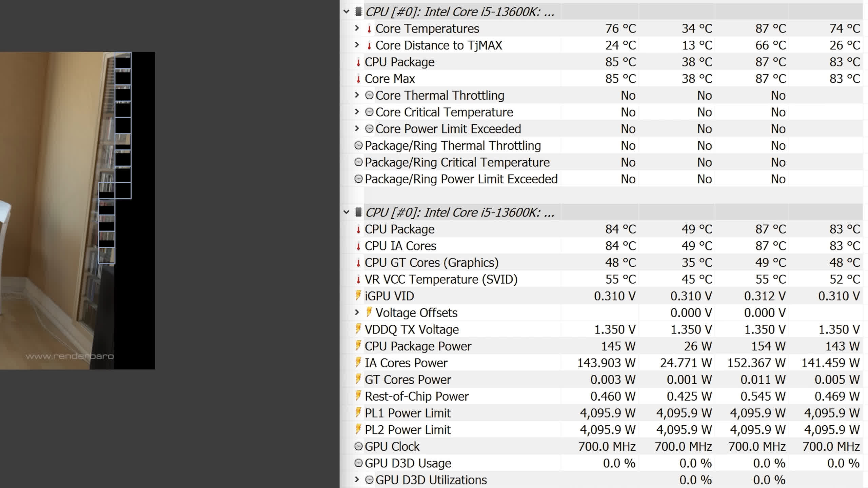Select the PL2 Power Limit label
Viewport: 868px width, 488px height.
click(x=408, y=430)
